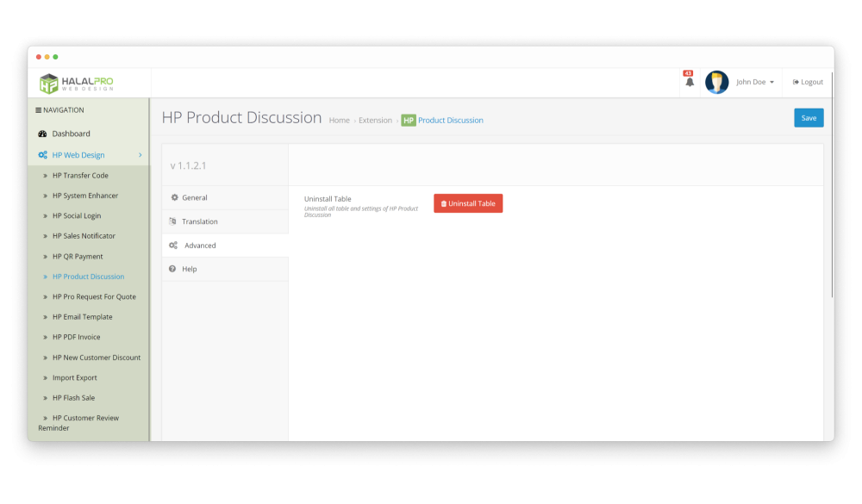Switch to the General tab
The width and height of the screenshot is (862, 504).
point(194,198)
